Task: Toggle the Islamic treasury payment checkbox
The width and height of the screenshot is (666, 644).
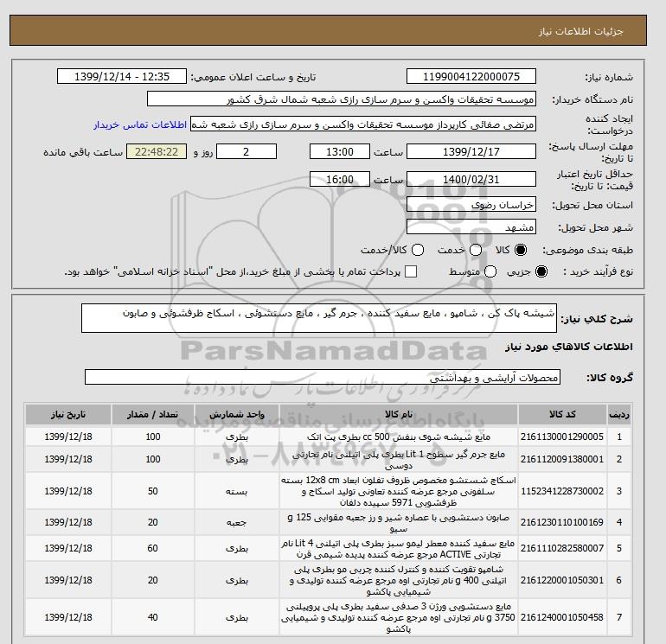Action: pos(411,271)
